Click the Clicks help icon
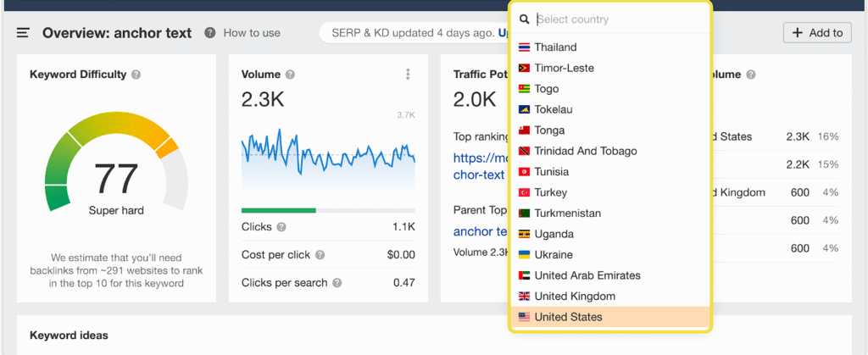The width and height of the screenshot is (868, 355). click(281, 227)
